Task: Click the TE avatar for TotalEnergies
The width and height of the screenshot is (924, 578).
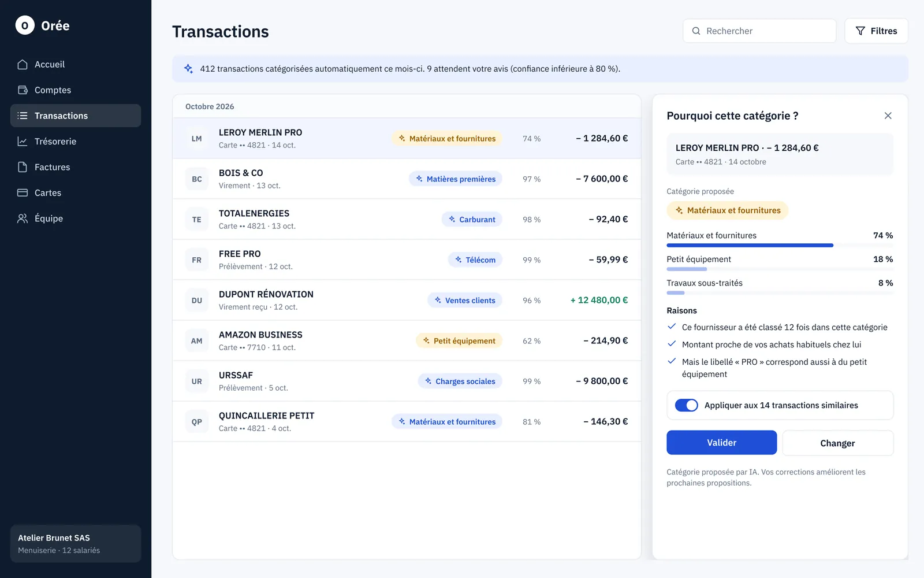Action: [x=197, y=220]
